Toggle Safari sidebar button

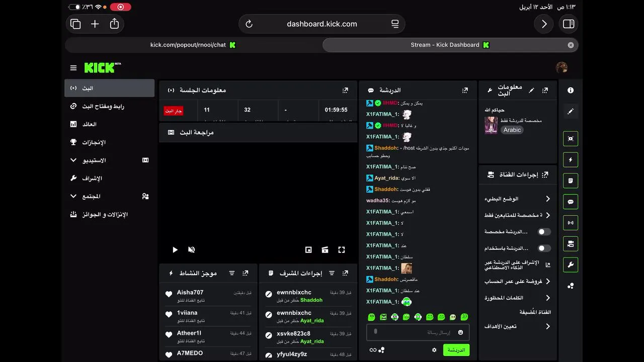pyautogui.click(x=569, y=24)
